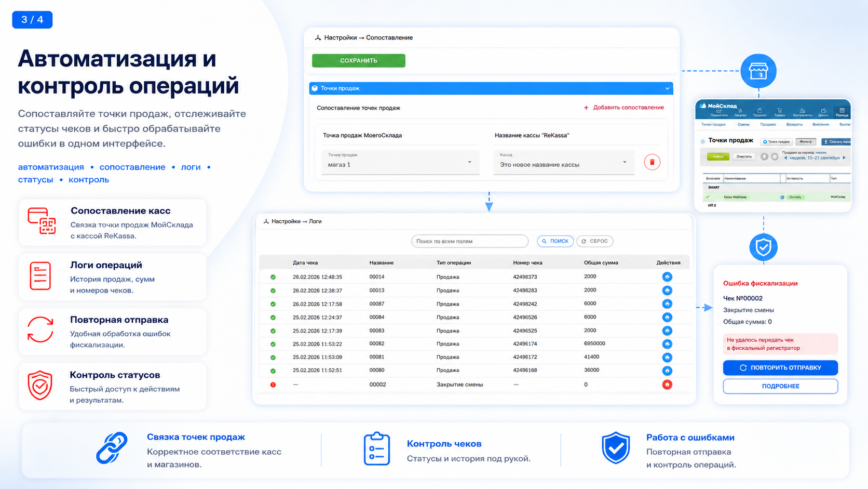Click the clipboard icon beside Контроль чеков

tap(377, 448)
